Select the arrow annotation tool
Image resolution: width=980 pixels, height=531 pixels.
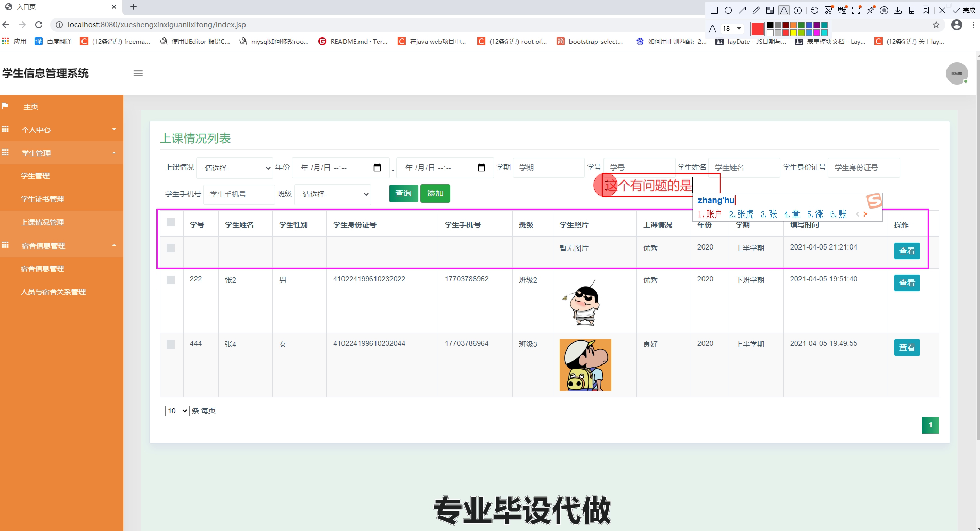pyautogui.click(x=742, y=10)
